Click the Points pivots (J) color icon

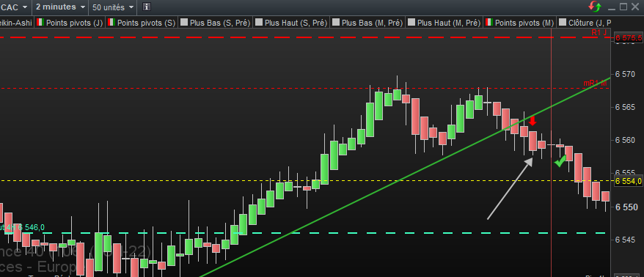pos(40,23)
